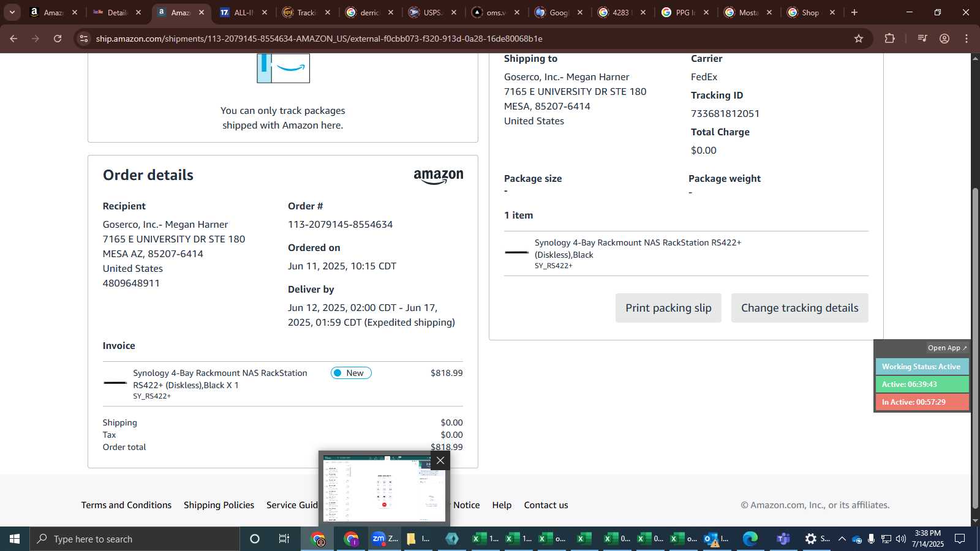The image size is (980, 551).
Task: Open the Chrome profile icon
Action: (944, 39)
